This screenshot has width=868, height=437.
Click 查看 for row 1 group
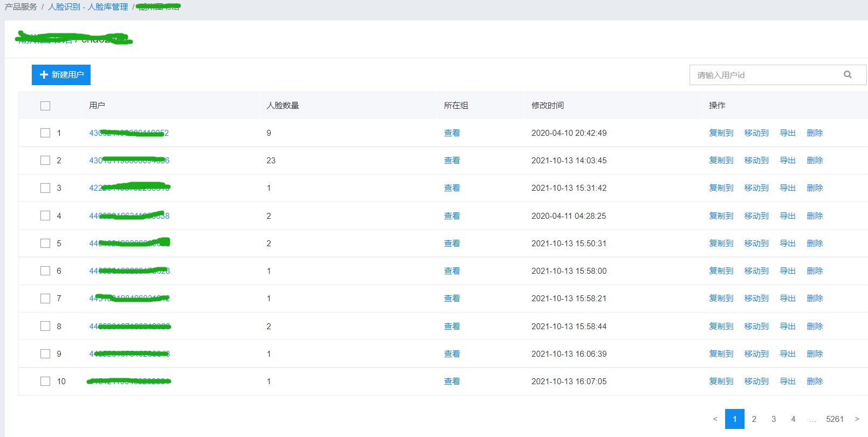coord(452,133)
